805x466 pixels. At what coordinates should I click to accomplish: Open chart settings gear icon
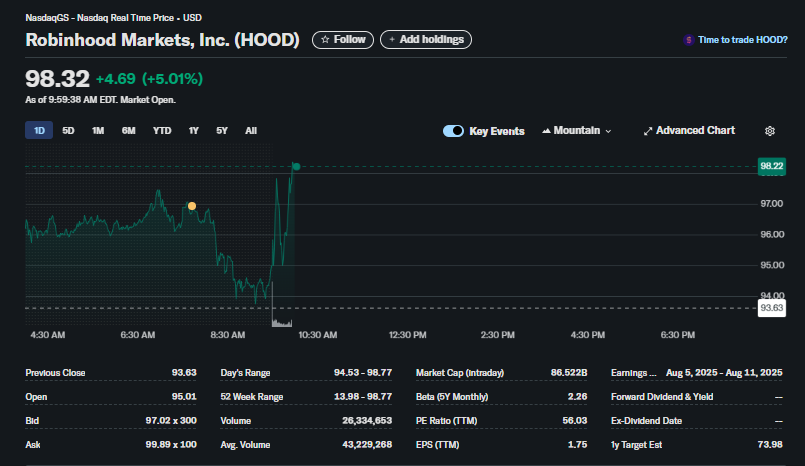pyautogui.click(x=770, y=131)
